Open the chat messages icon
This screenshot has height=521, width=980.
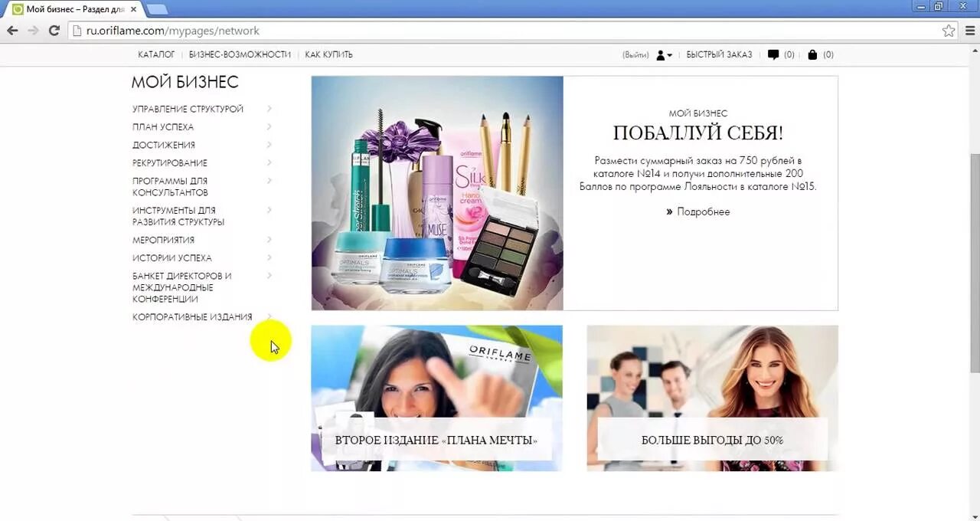pos(773,55)
